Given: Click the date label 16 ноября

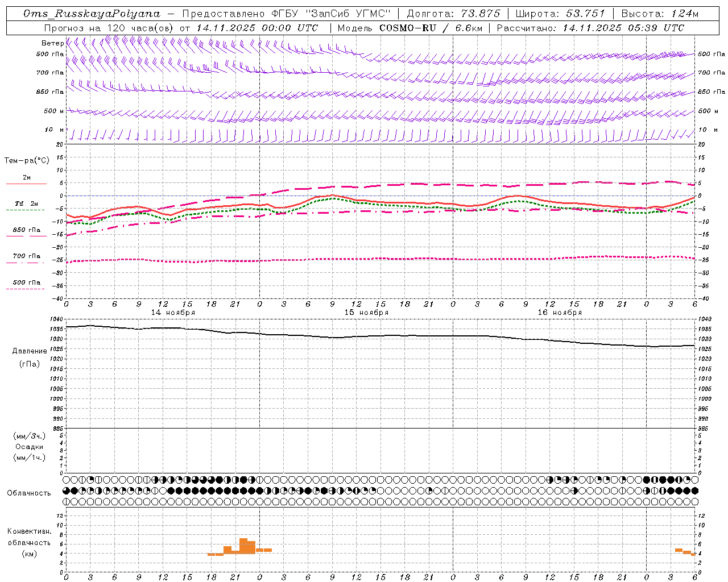Looking at the screenshot, I should tap(560, 313).
